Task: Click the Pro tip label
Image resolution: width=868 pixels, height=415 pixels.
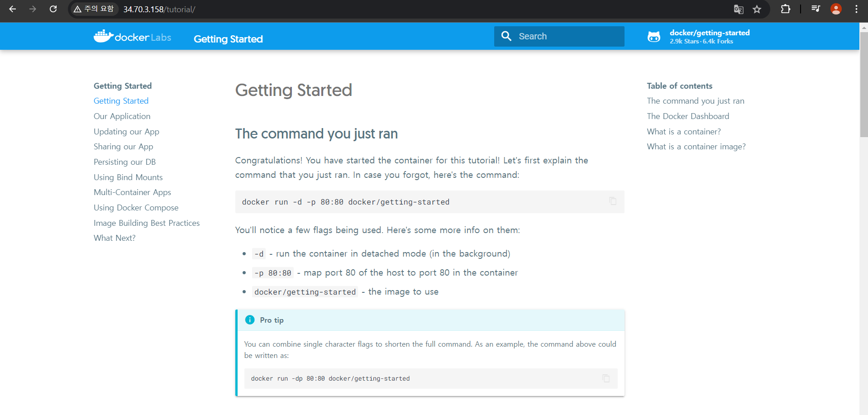Action: coord(272,320)
